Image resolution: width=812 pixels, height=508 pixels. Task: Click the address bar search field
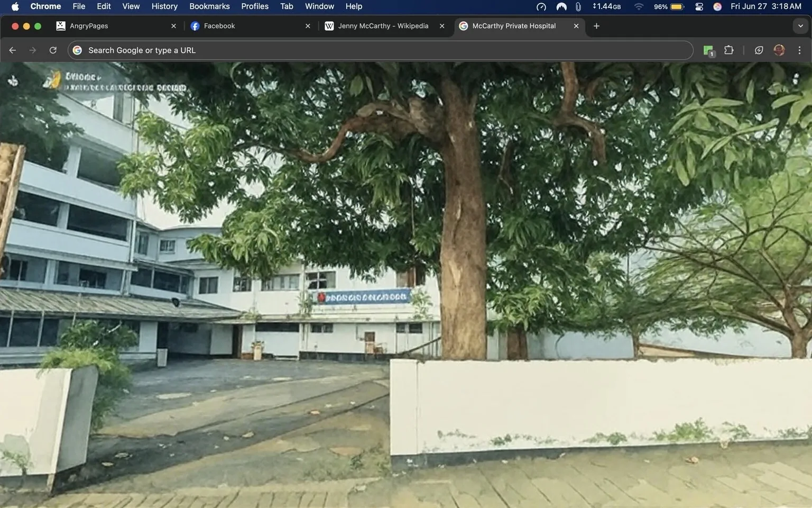tap(381, 50)
